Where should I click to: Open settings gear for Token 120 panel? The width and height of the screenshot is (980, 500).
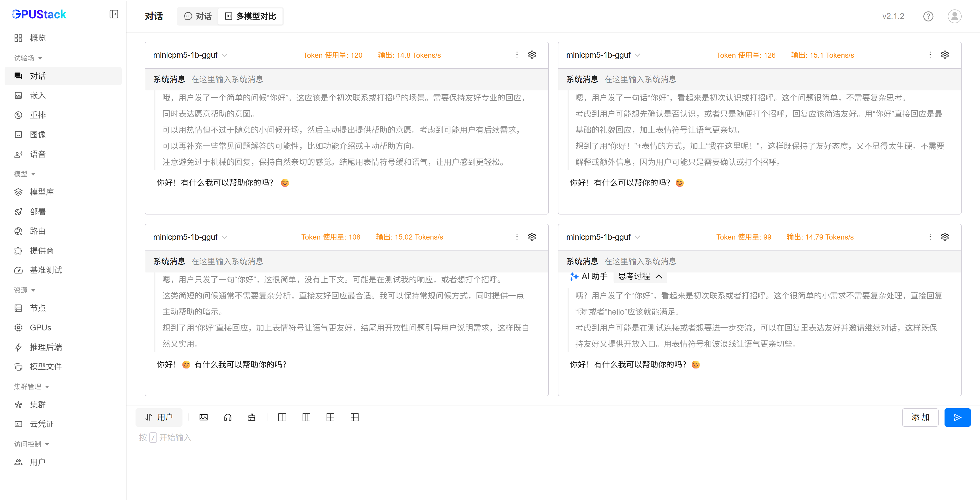point(532,55)
